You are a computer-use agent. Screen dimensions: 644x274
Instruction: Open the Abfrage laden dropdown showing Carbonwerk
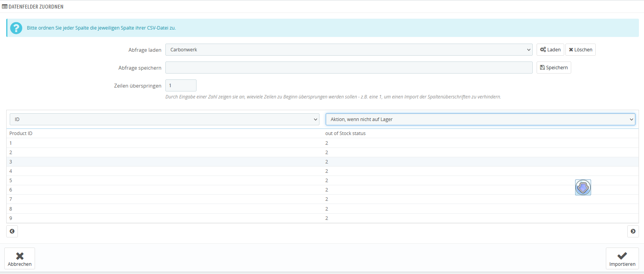pos(349,50)
